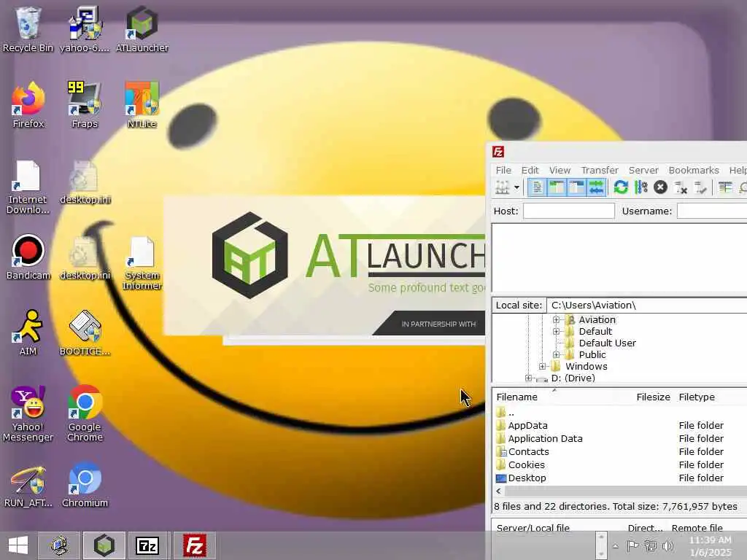747x560 pixels.
Task: Open the Bookmarks menu
Action: pos(694,170)
